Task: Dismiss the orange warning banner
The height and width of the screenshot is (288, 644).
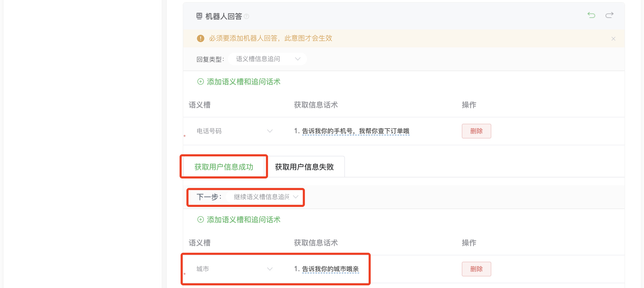Action: coord(613,39)
